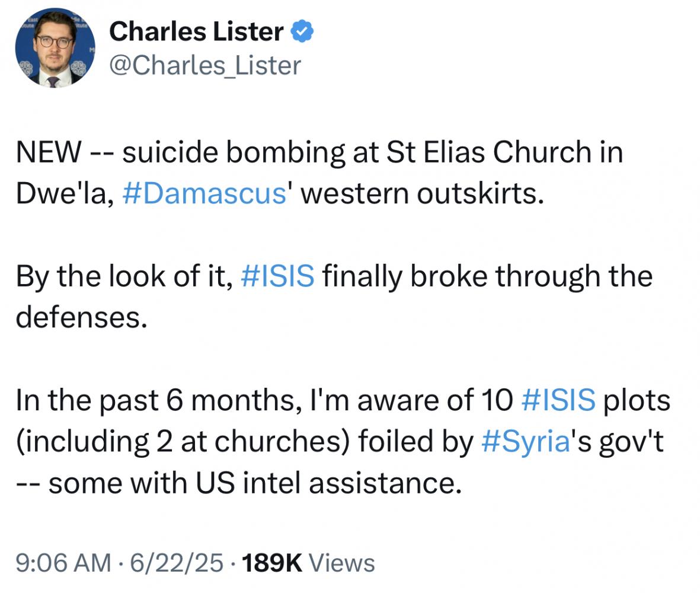
Task: Click the blue verified badge
Action: click(x=302, y=31)
